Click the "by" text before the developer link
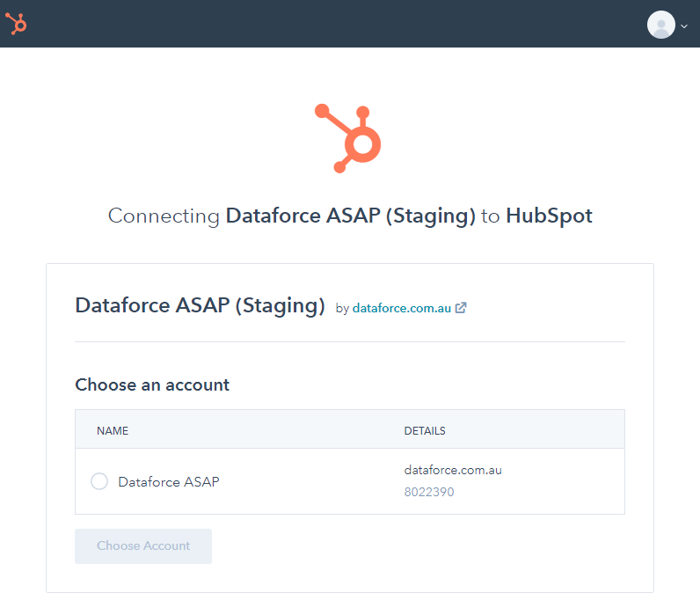Viewport: 700px width, 615px height. click(x=342, y=309)
